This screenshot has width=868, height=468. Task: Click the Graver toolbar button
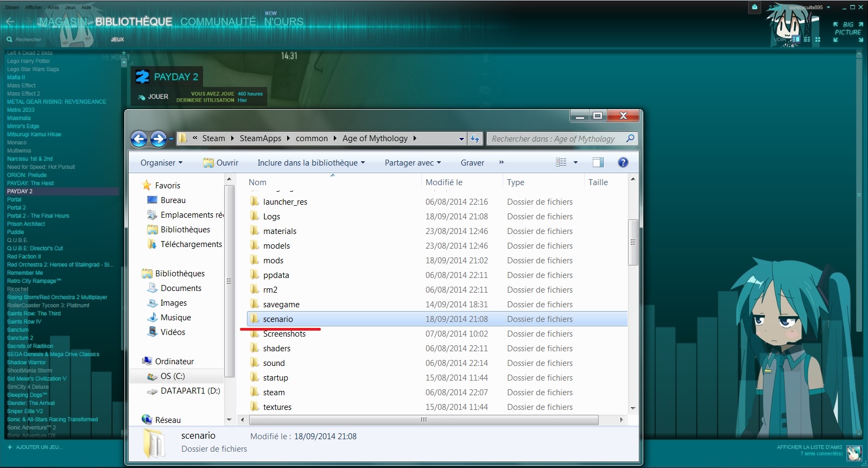click(472, 162)
